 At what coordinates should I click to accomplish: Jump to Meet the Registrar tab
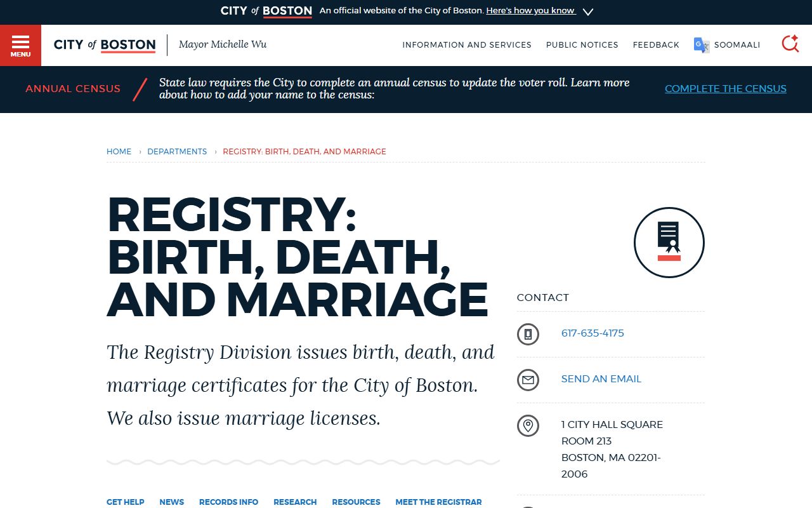[438, 502]
